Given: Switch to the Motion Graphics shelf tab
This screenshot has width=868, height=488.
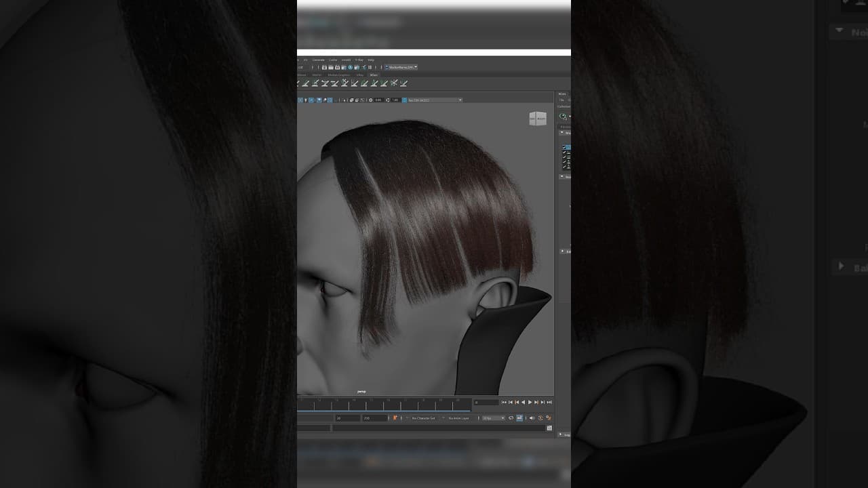Looking at the screenshot, I should (339, 75).
